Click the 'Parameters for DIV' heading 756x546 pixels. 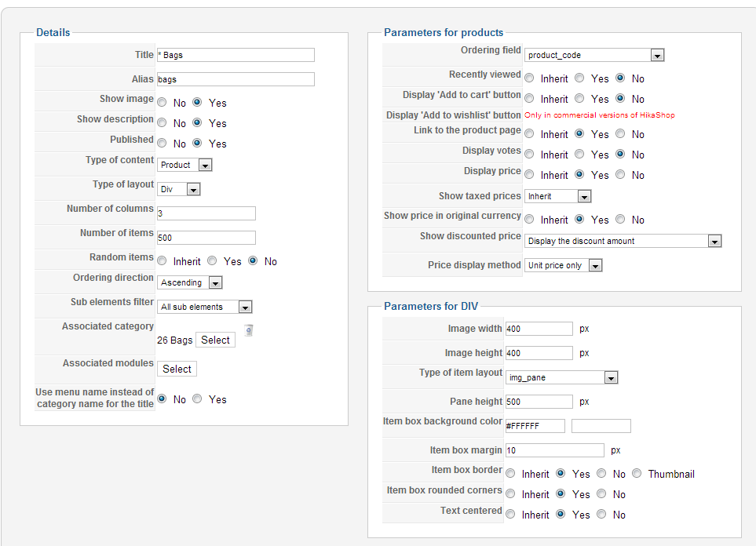click(431, 306)
